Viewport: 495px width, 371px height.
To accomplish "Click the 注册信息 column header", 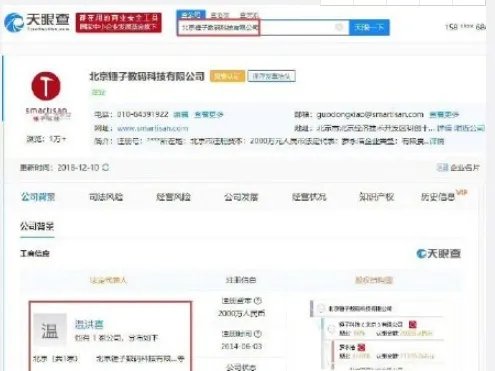I will pyautogui.click(x=241, y=280).
